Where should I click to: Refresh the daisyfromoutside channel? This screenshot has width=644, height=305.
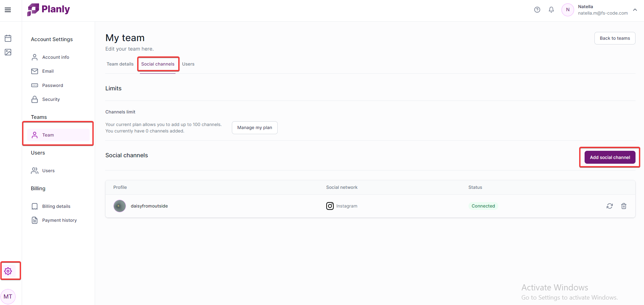[x=610, y=206]
